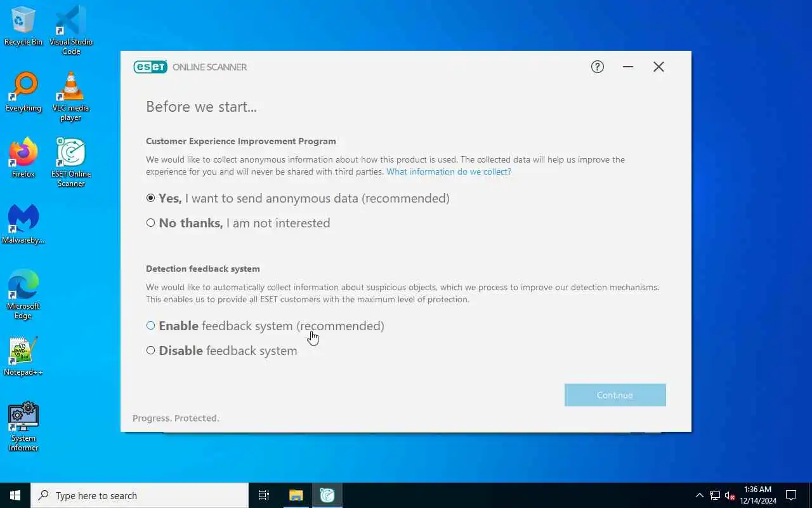Select Yes, send anonymous data option
Viewport: 812px width, 508px height.
tap(298, 198)
